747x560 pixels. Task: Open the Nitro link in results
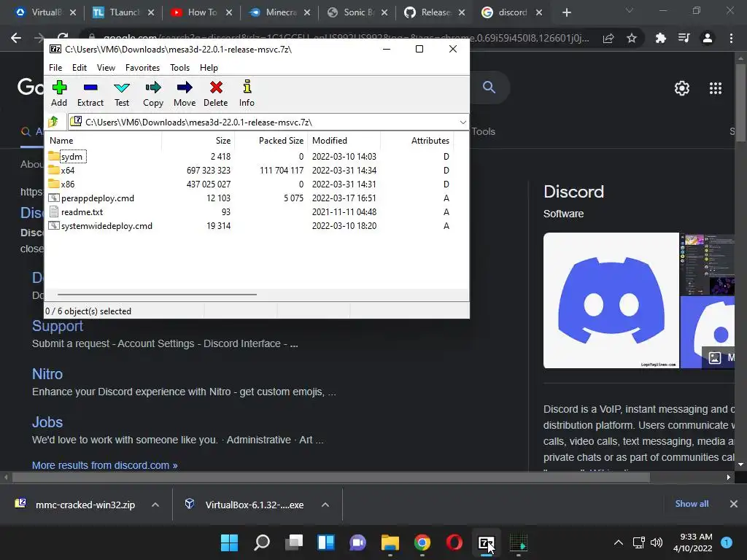(x=47, y=374)
